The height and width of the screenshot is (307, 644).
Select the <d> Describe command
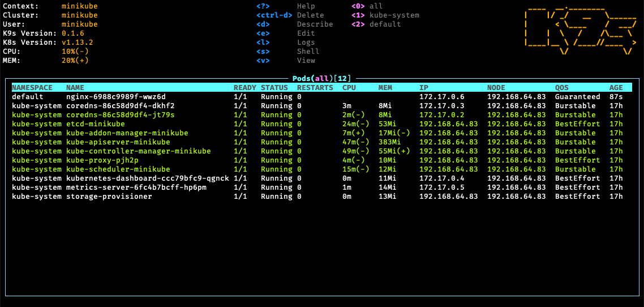pyautogui.click(x=294, y=24)
